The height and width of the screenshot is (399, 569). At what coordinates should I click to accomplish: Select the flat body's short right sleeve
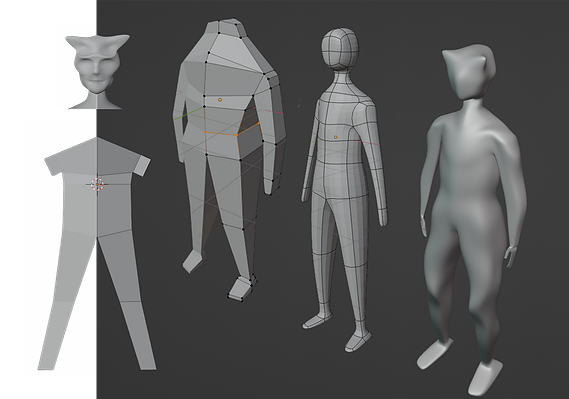tap(142, 166)
